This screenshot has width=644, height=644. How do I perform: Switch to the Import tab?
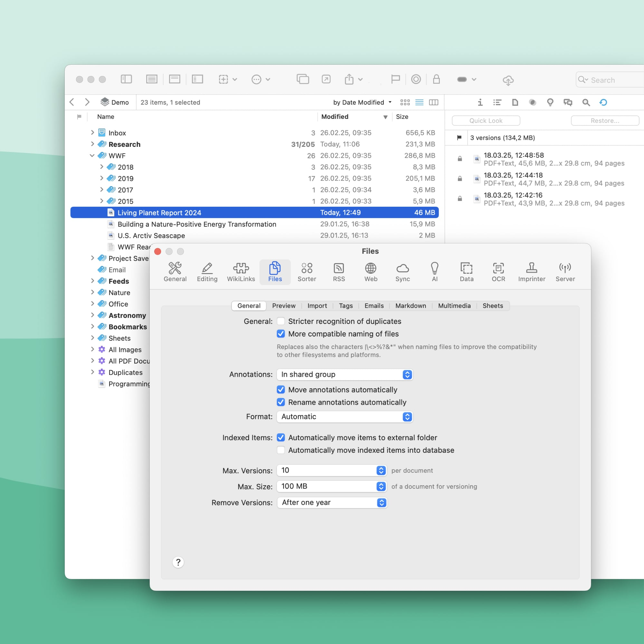click(x=317, y=306)
